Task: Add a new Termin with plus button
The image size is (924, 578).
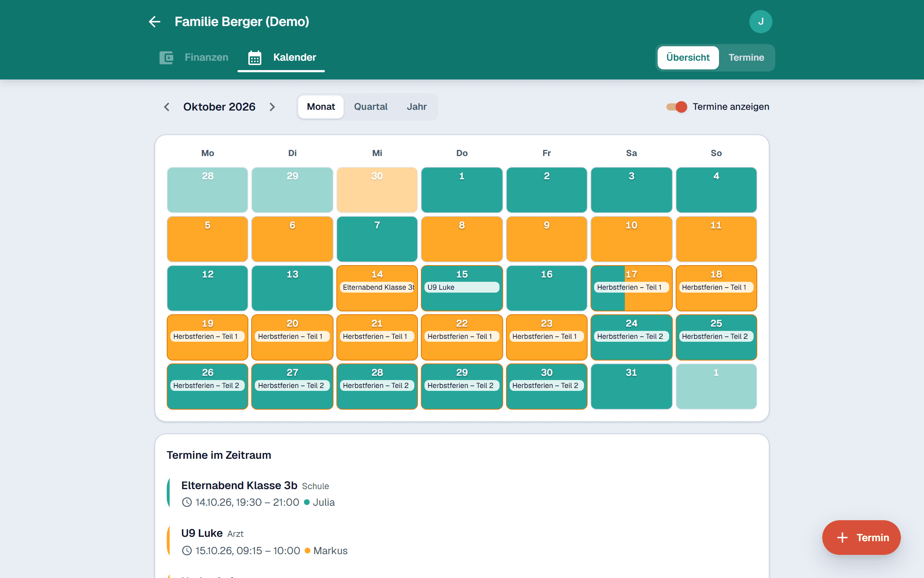Action: pyautogui.click(x=862, y=538)
